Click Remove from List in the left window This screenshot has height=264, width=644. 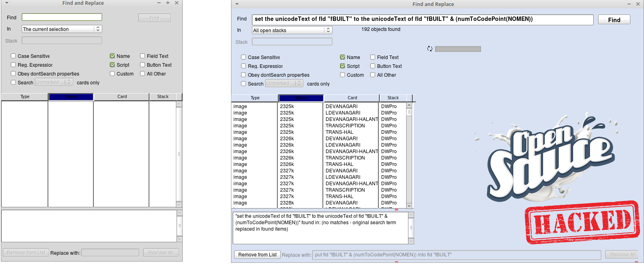(x=26, y=253)
